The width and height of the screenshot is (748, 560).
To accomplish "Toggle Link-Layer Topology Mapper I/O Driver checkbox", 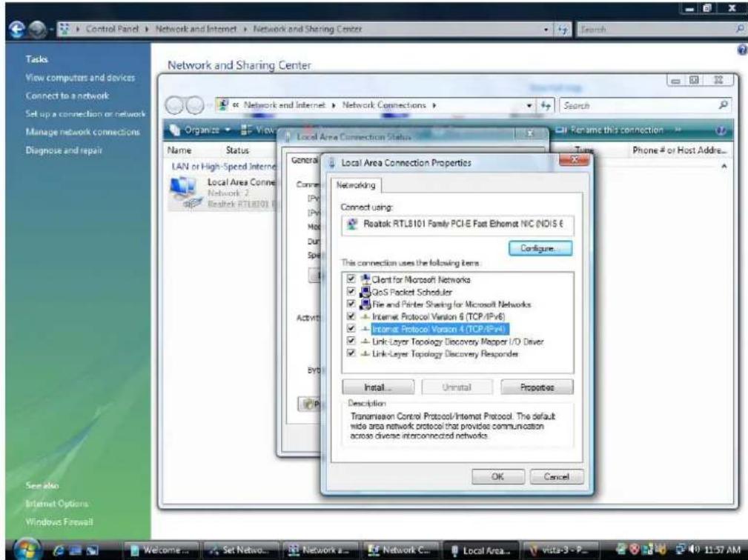I will (351, 341).
